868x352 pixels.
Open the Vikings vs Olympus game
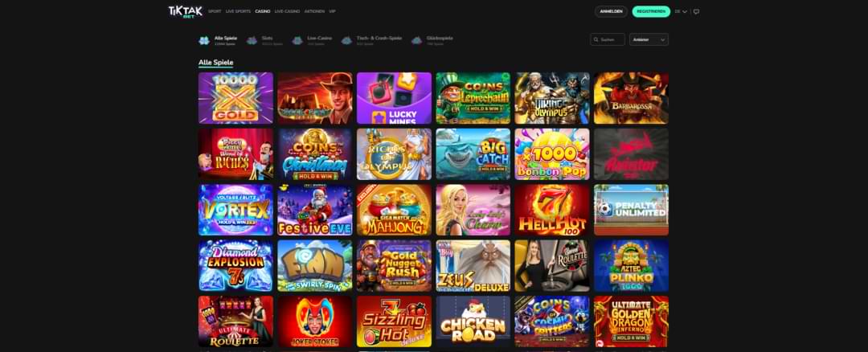(552, 98)
